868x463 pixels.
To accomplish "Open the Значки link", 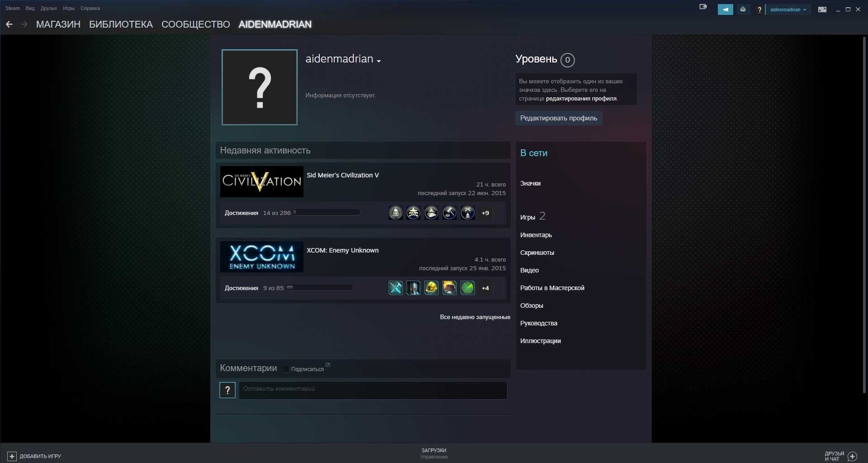I will tap(530, 183).
